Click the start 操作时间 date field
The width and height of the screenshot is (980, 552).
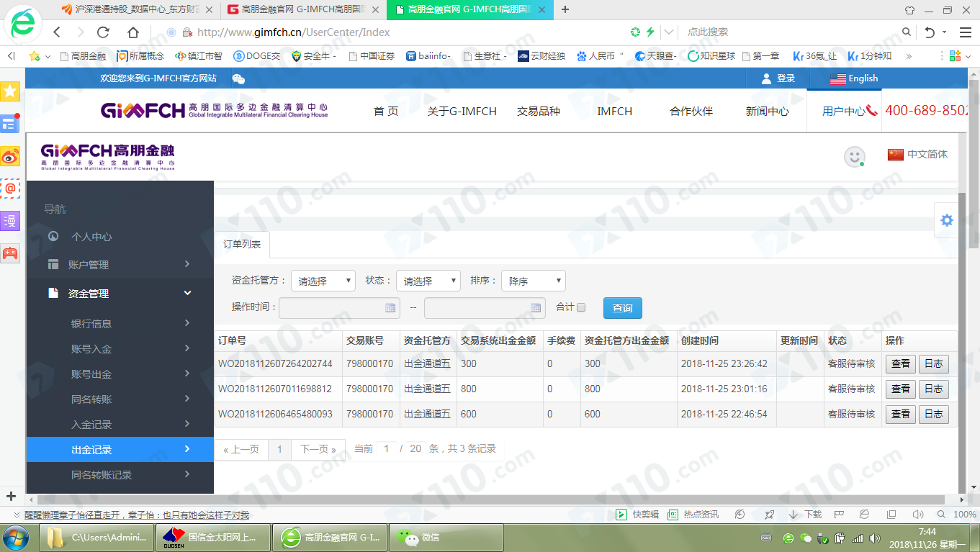(x=339, y=308)
